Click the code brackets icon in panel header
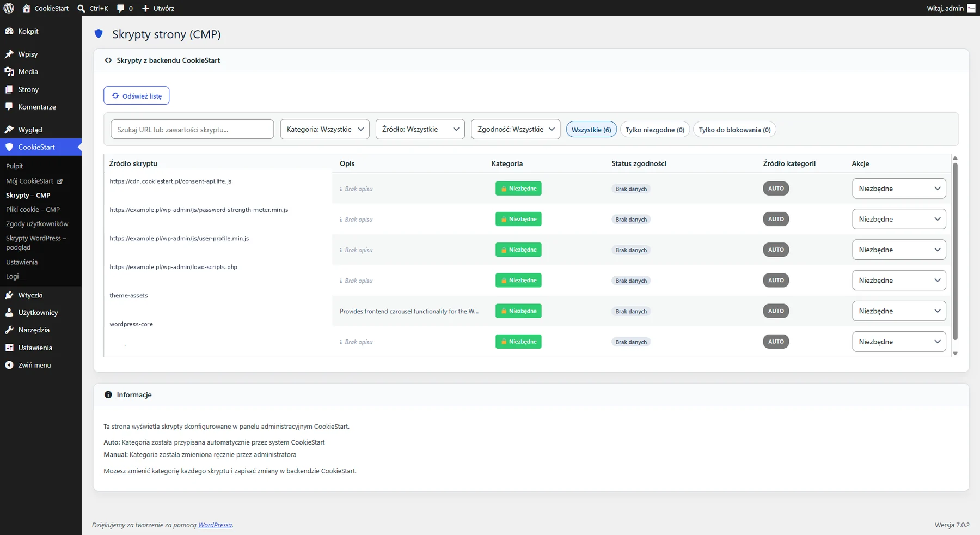 [108, 60]
